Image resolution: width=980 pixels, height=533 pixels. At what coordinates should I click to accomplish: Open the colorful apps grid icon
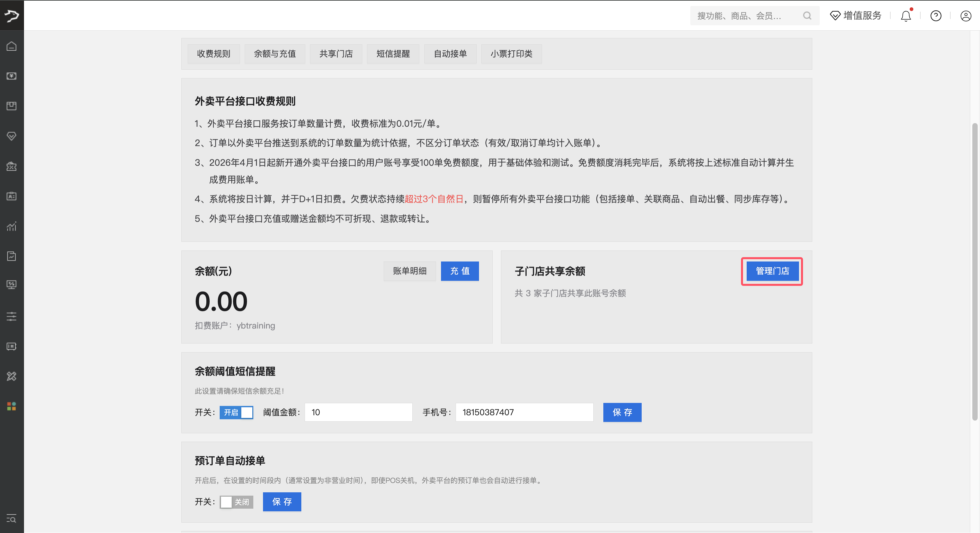(11, 406)
